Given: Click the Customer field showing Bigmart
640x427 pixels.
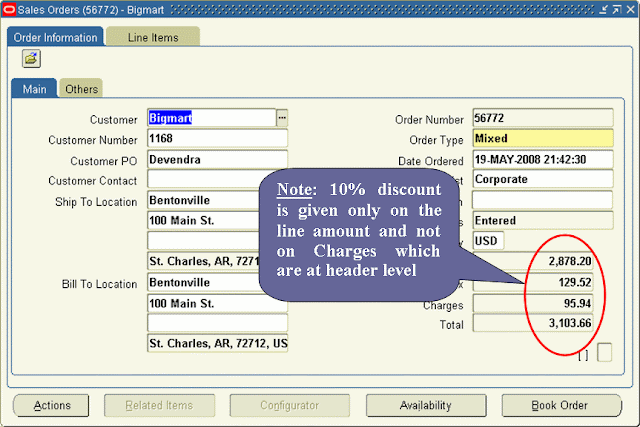Looking at the screenshot, I should point(211,118).
